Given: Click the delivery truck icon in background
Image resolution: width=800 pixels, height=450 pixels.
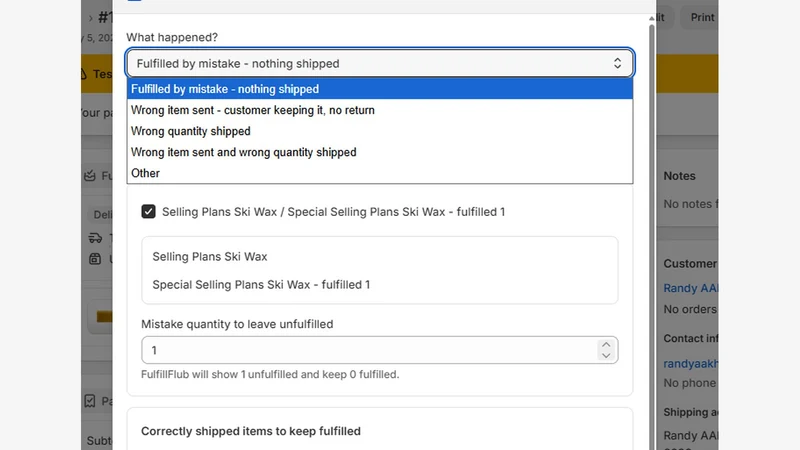Looking at the screenshot, I should click(95, 238).
